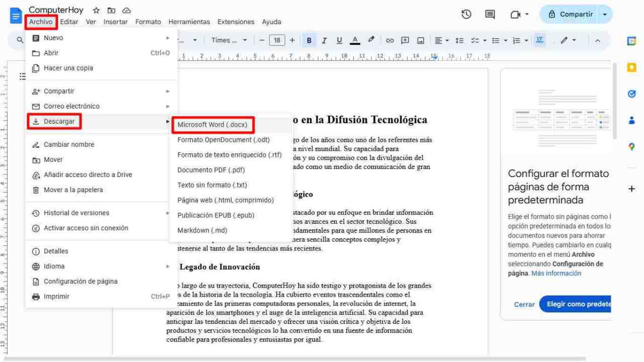644x362 pixels.
Task: Open version history clock icon
Action: click(466, 14)
